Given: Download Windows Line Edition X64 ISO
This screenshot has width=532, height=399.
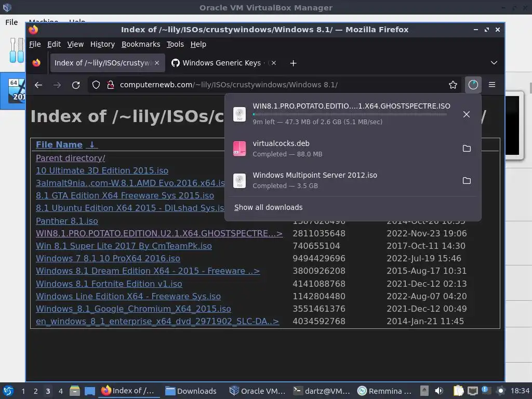Looking at the screenshot, I should tap(128, 296).
